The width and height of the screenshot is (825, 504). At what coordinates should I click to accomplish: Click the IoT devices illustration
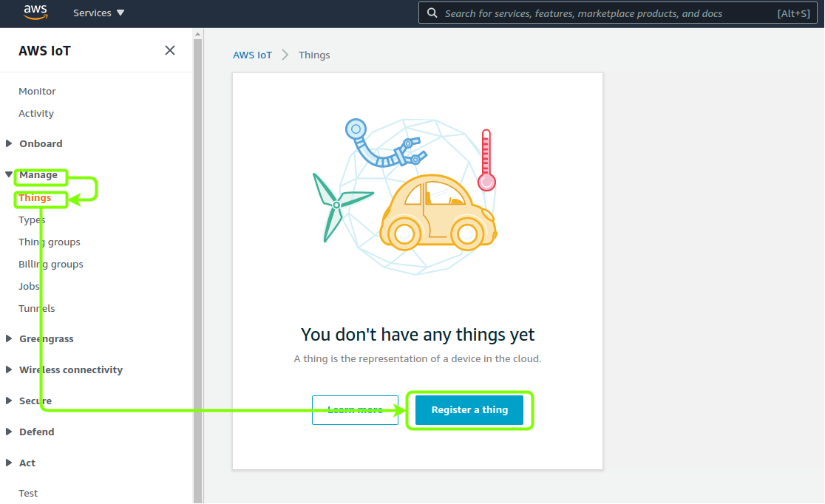point(405,197)
